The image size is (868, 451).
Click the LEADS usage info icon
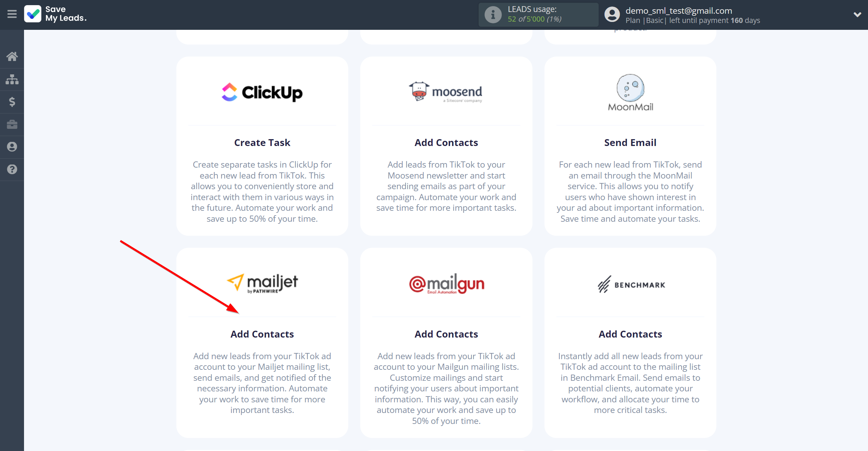pyautogui.click(x=493, y=15)
